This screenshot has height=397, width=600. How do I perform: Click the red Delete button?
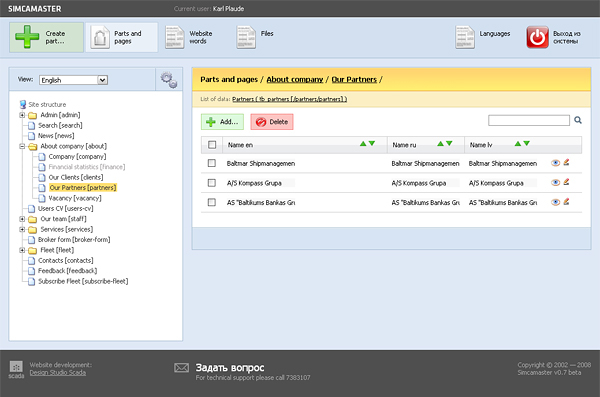click(272, 122)
